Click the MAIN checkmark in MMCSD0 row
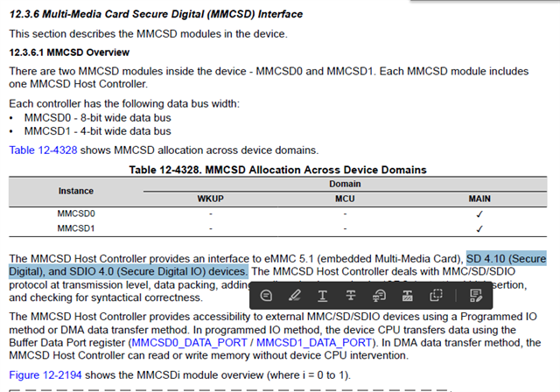Viewport: 560px width, 392px height. pos(479,213)
